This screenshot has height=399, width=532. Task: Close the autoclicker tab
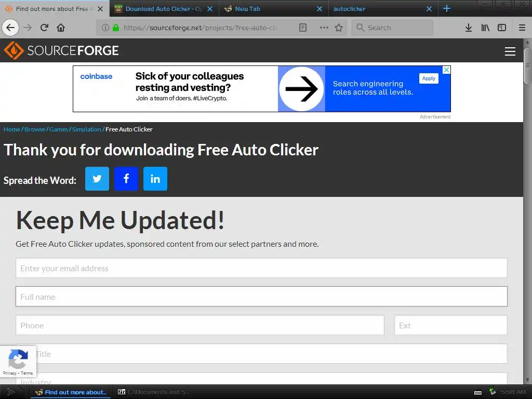tap(429, 9)
